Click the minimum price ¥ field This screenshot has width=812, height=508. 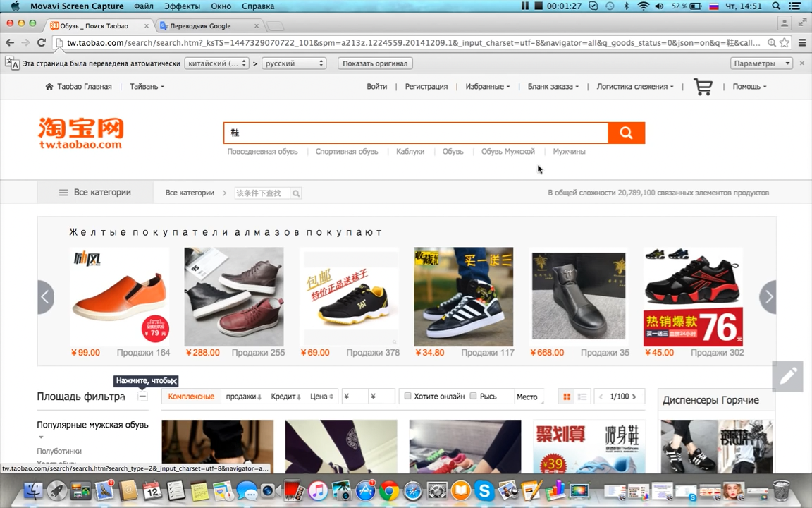tap(355, 397)
